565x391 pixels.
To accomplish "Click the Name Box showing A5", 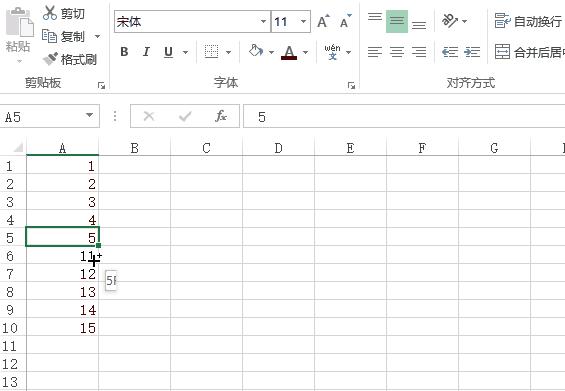I will [x=43, y=116].
